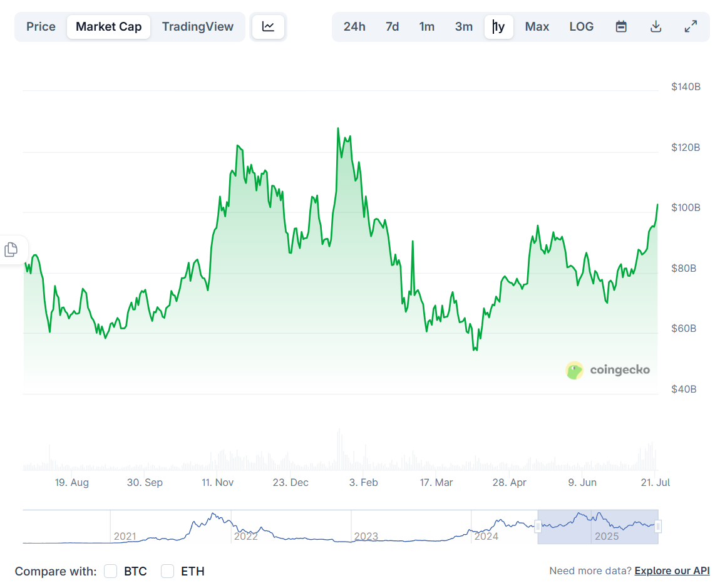Select the Market Cap tab
The image size is (715, 588).
108,27
